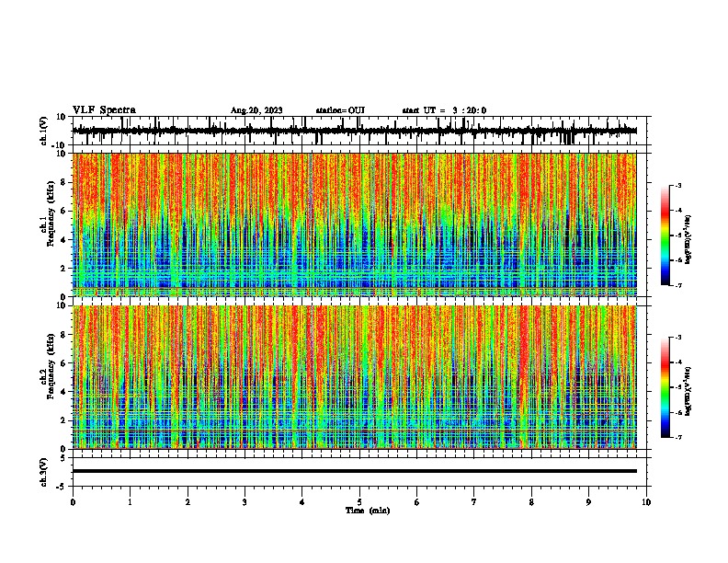Select the "Time (min)" axis label
This screenshot has height=563, width=728.
pos(368,511)
